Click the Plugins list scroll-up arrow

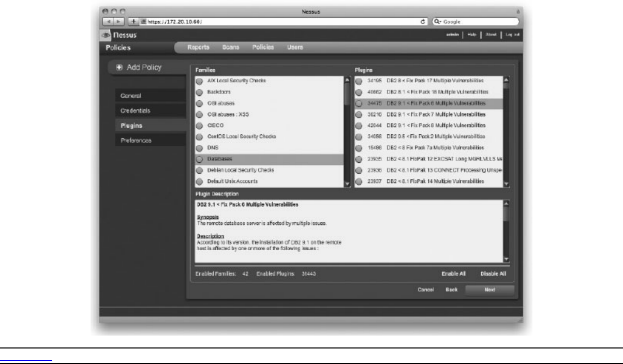(507, 79)
